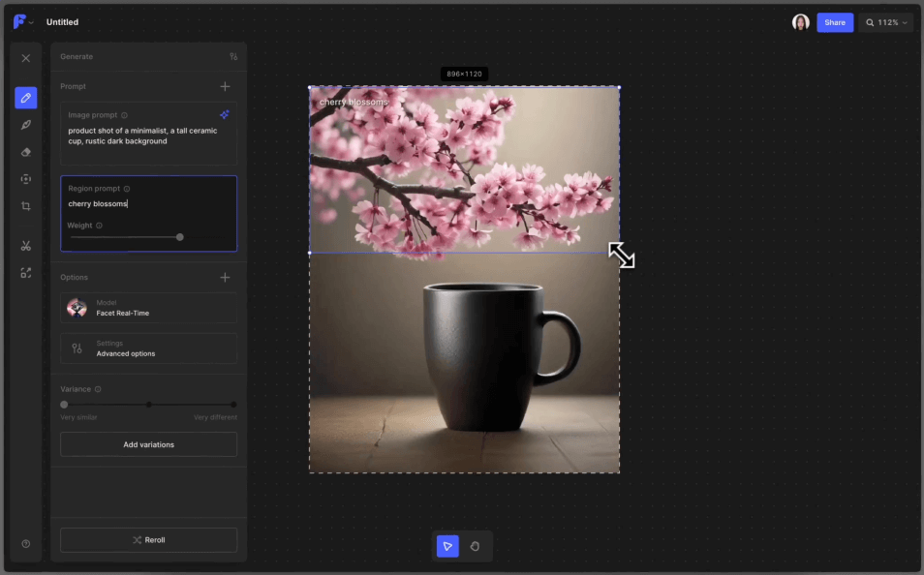Click the Share button

pos(834,22)
